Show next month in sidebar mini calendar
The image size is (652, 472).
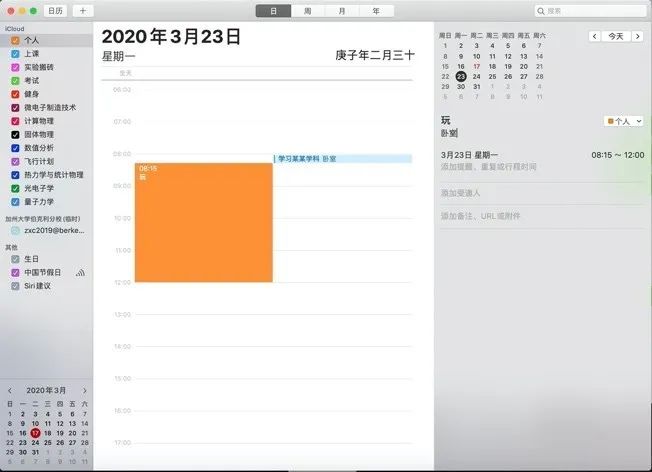pyautogui.click(x=84, y=390)
